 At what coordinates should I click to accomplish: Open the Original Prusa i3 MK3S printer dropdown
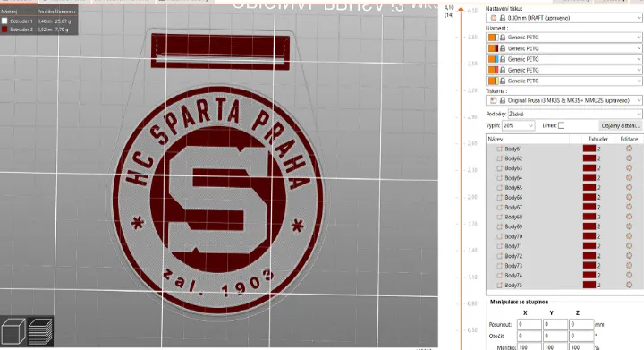coord(563,100)
